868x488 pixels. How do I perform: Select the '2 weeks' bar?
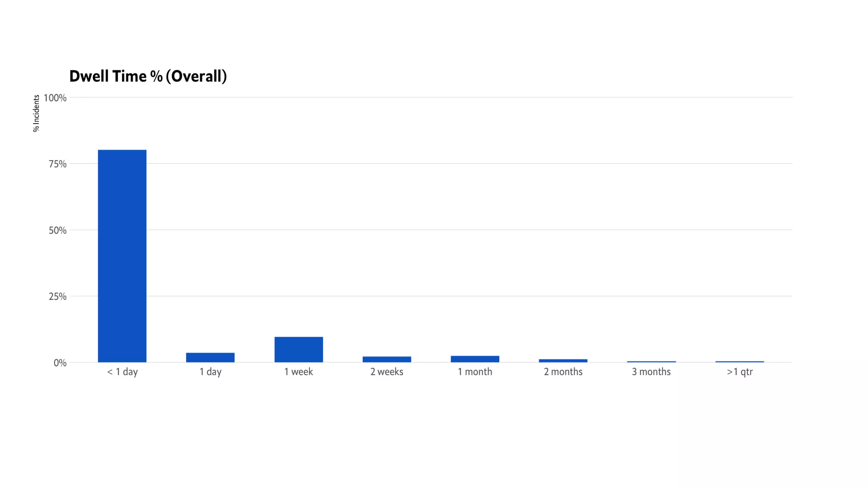point(387,359)
